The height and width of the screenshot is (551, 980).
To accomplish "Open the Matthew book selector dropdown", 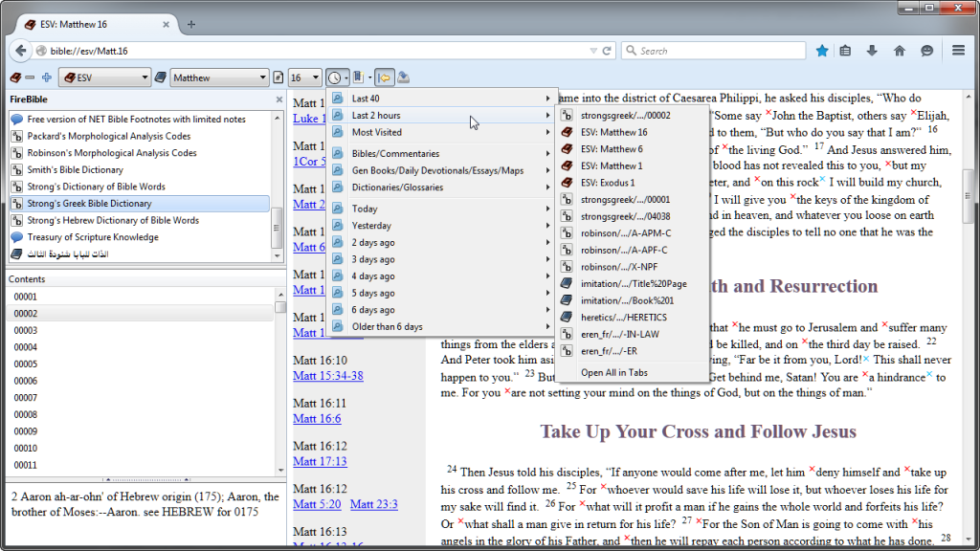I will [219, 77].
